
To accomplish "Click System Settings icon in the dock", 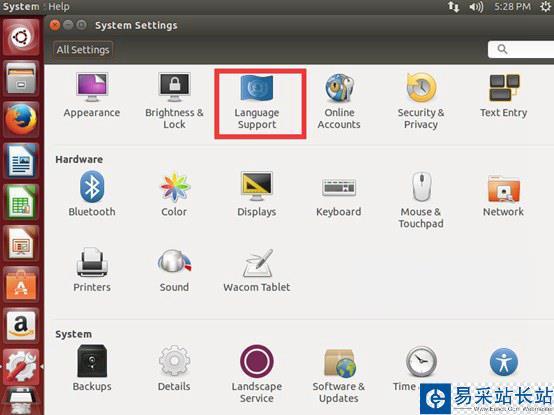I will tap(21, 367).
